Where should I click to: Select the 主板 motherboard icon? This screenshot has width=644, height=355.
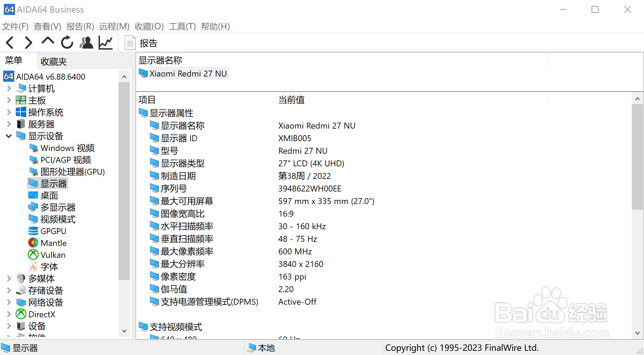coord(21,100)
